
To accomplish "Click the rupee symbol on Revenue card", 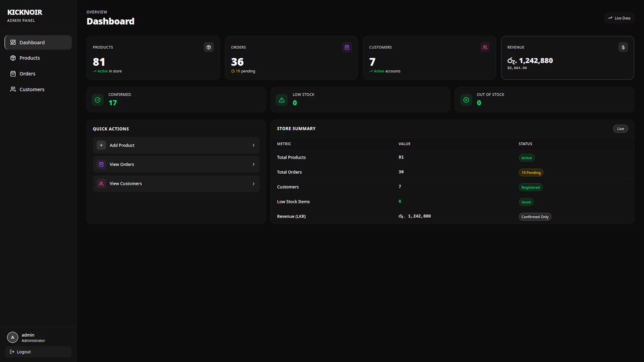I will pyautogui.click(x=512, y=61).
